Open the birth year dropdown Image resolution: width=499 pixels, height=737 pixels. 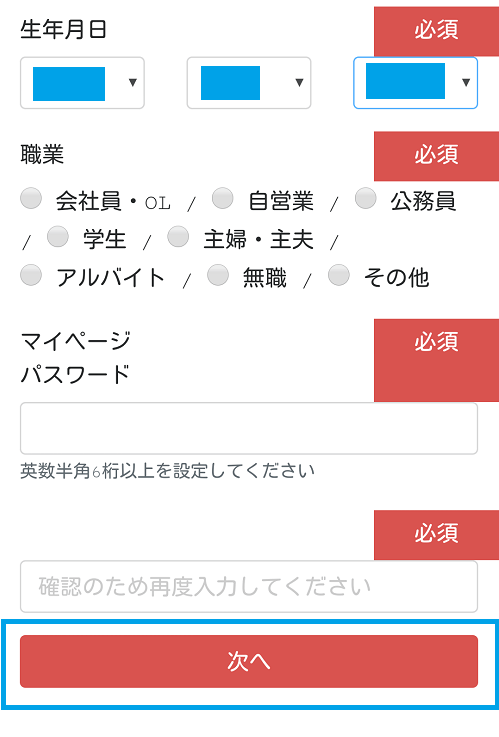pos(82,83)
